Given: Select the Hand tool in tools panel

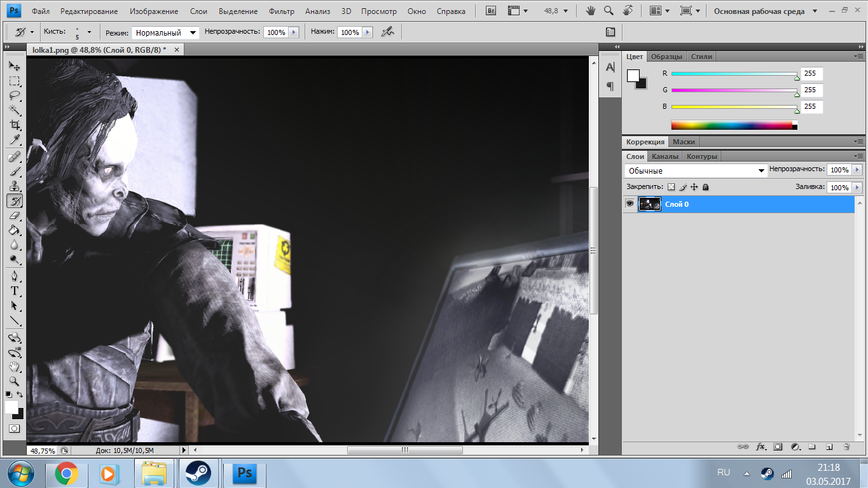Looking at the screenshot, I should (x=14, y=366).
